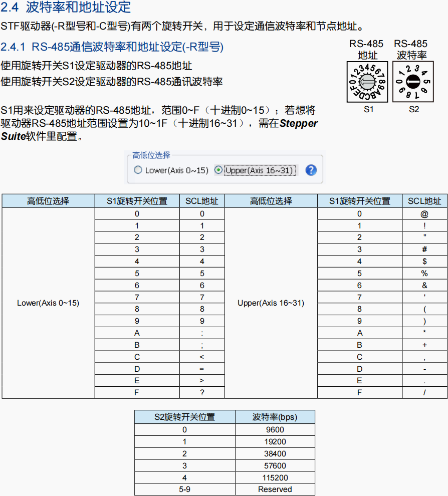Click the Stepper Suite bold text

click(x=159, y=130)
